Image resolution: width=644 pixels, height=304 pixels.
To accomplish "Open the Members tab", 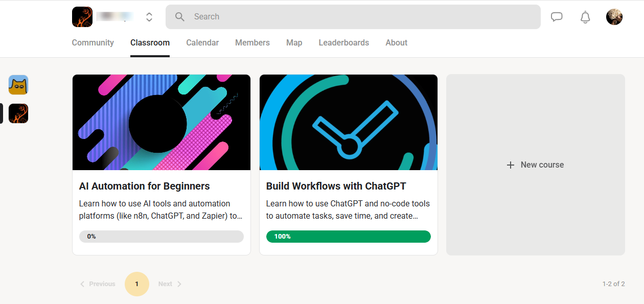I will 252,43.
